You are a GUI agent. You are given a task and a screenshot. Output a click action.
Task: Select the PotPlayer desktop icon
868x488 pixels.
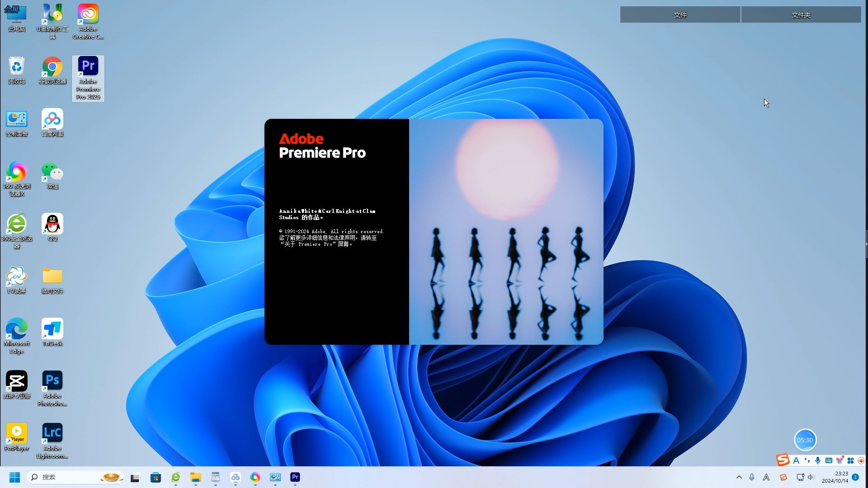(x=17, y=437)
